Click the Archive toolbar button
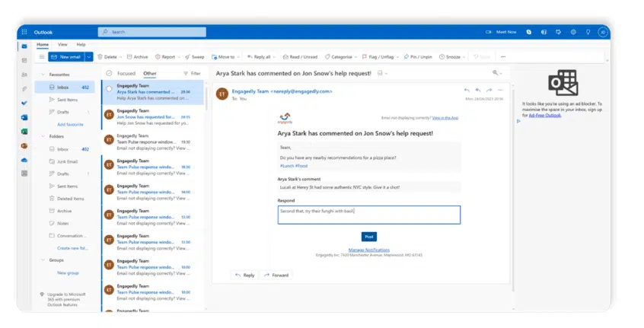This screenshot has height=328, width=644. [x=138, y=57]
